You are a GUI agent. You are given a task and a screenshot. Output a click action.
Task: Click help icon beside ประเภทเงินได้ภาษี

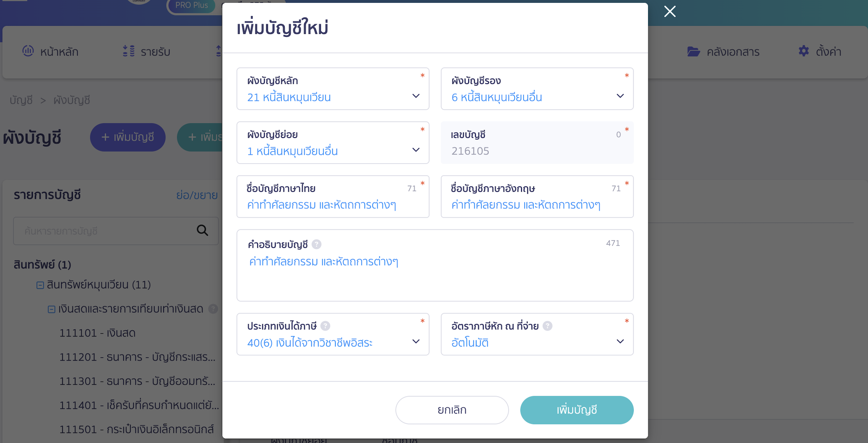[325, 326]
